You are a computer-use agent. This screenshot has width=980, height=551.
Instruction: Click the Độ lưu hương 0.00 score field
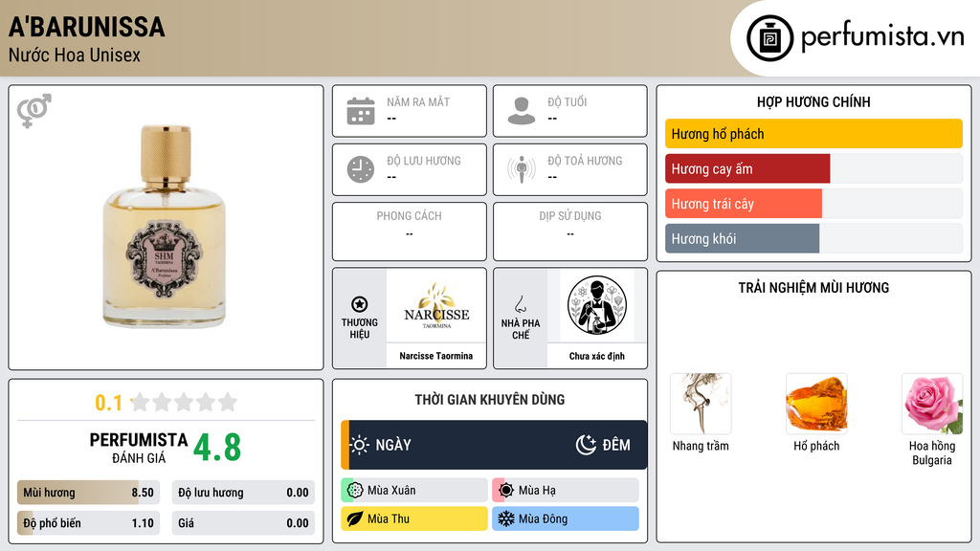click(243, 493)
